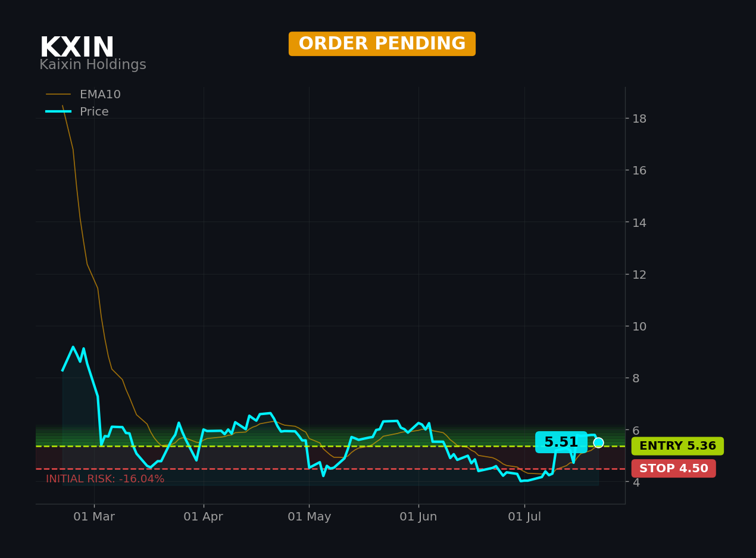Click the ENTRY 5.36 label

pyautogui.click(x=677, y=446)
